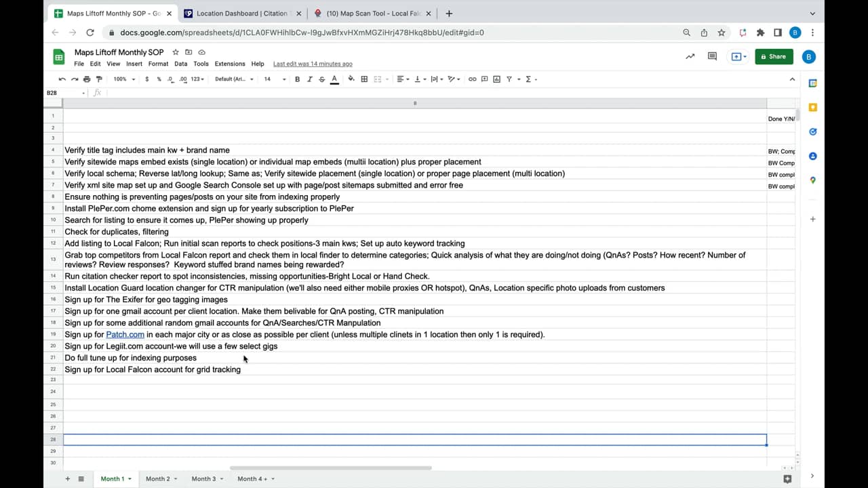Redo action using toolbar arrow

(75, 79)
